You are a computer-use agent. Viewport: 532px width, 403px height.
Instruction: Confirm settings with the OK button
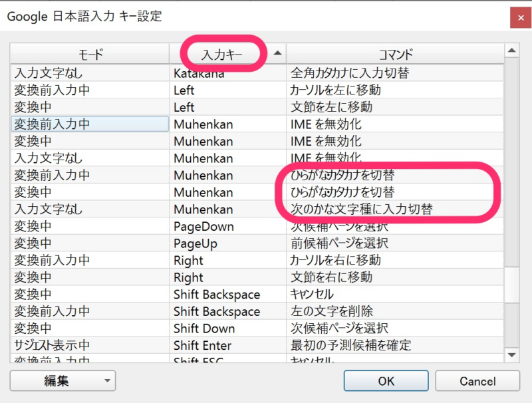pos(386,380)
